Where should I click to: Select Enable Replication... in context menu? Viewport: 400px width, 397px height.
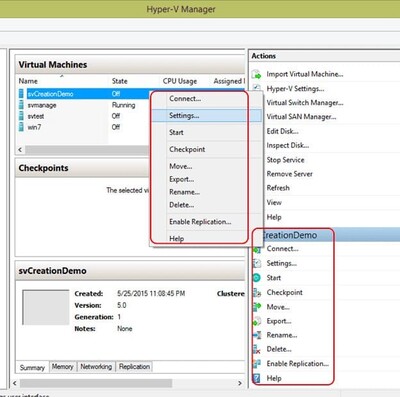[x=200, y=222]
